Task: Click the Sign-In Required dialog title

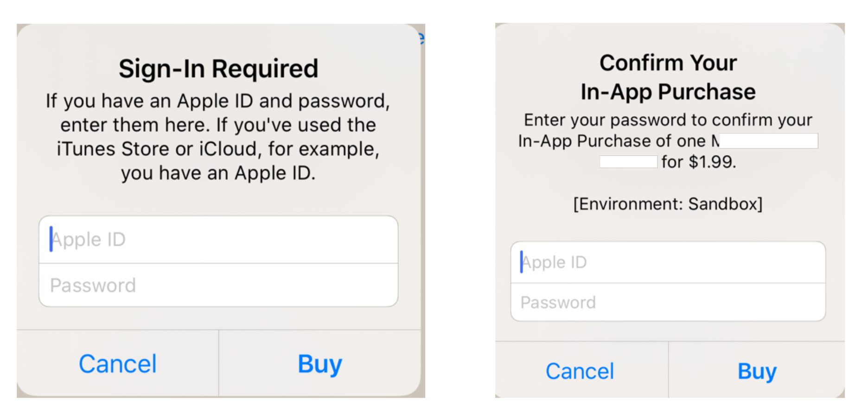Action: coord(219,68)
